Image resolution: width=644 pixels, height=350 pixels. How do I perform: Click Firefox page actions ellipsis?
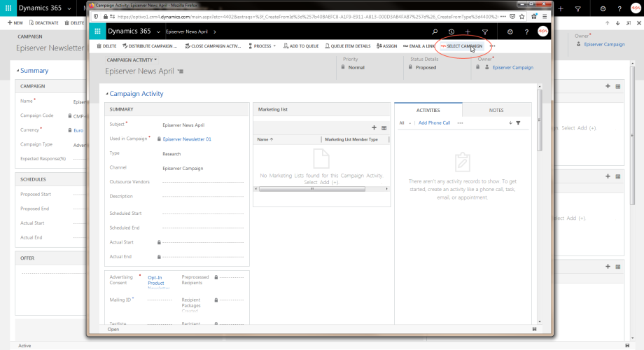(x=503, y=16)
